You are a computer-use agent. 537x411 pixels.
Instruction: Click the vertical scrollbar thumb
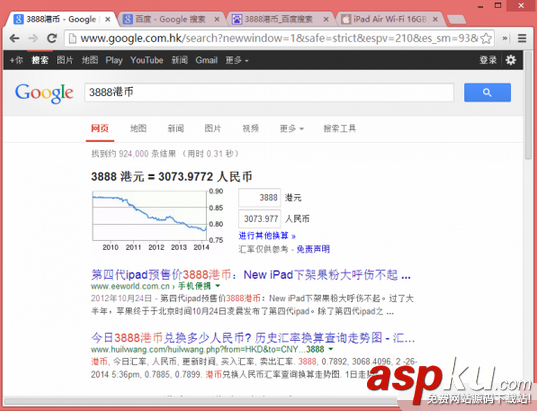pos(528,105)
